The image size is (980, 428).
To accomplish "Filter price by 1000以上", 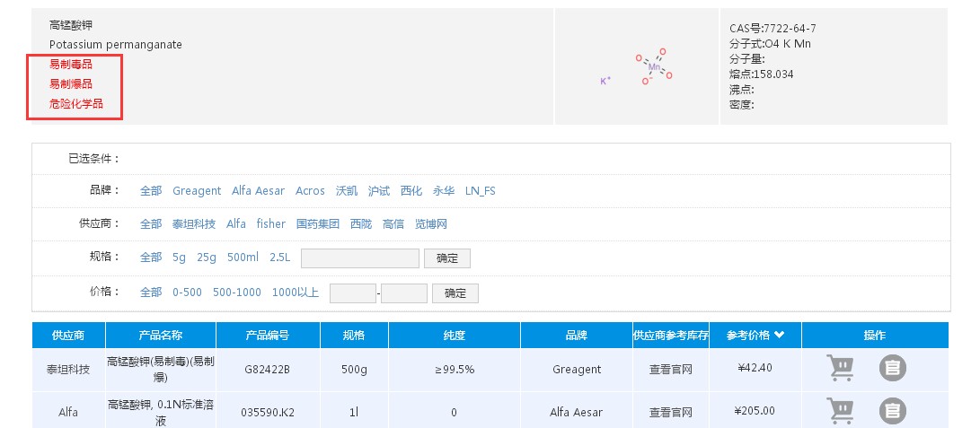I will (x=295, y=293).
